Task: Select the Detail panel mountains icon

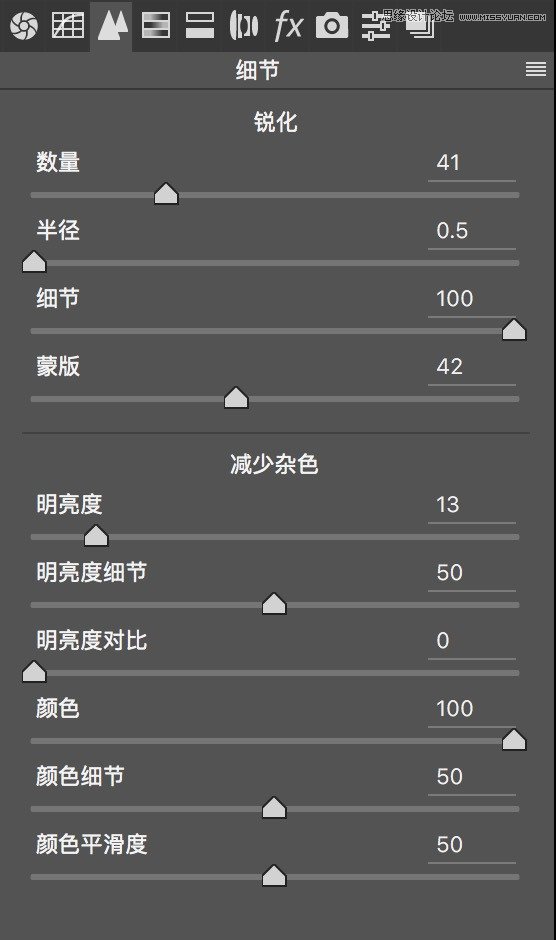Action: (112, 25)
